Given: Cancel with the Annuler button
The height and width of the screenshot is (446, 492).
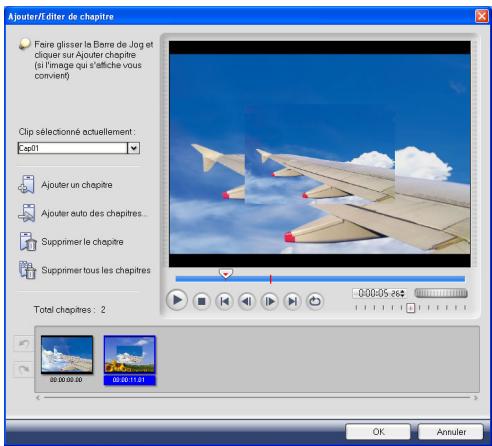Looking at the screenshot, I should point(451,432).
